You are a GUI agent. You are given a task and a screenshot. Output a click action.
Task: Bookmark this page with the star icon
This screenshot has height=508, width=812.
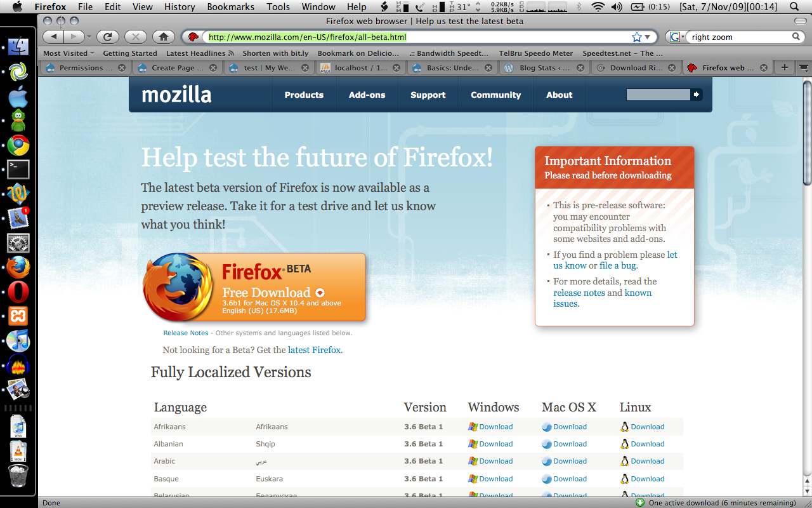[x=637, y=37]
